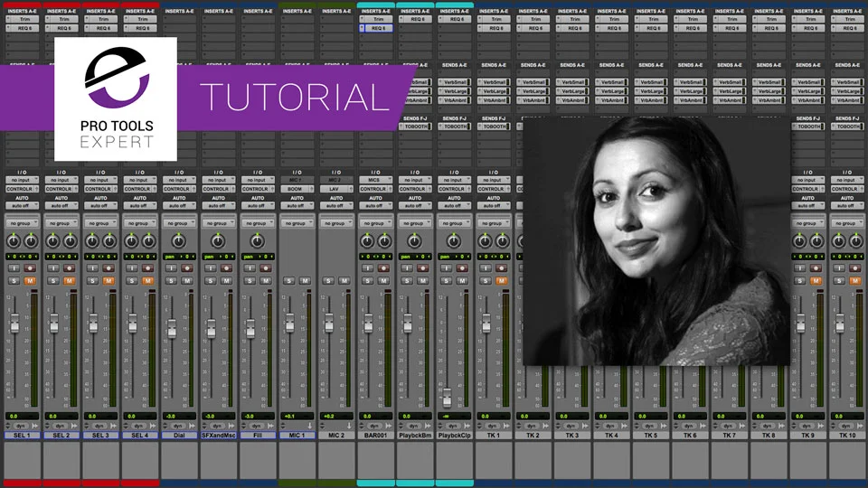Enable input monitoring on SEL 2
Screen dimensions: 868x488
[52, 268]
